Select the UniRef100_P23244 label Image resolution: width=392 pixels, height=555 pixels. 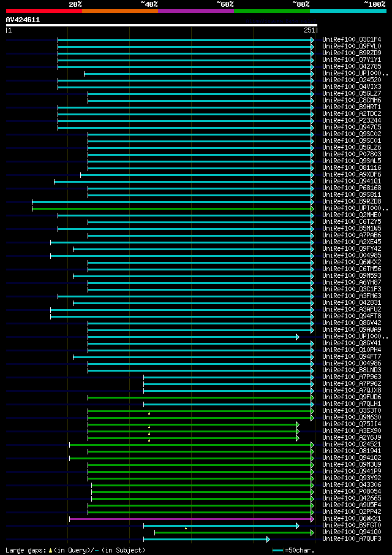[352, 121]
